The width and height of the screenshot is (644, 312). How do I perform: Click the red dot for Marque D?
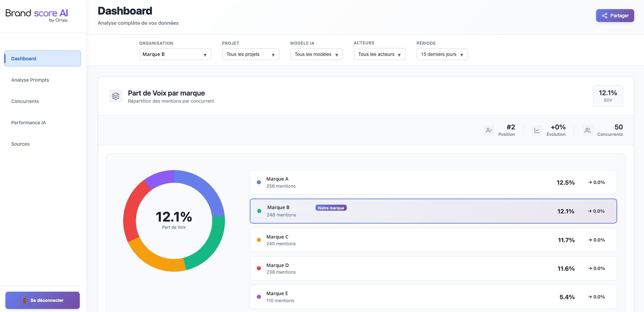pos(259,268)
